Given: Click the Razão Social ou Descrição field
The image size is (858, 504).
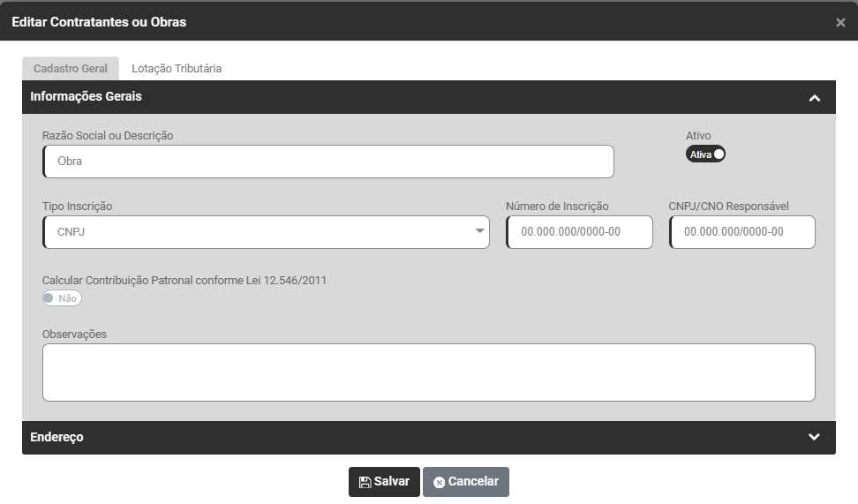Looking at the screenshot, I should click(x=328, y=162).
